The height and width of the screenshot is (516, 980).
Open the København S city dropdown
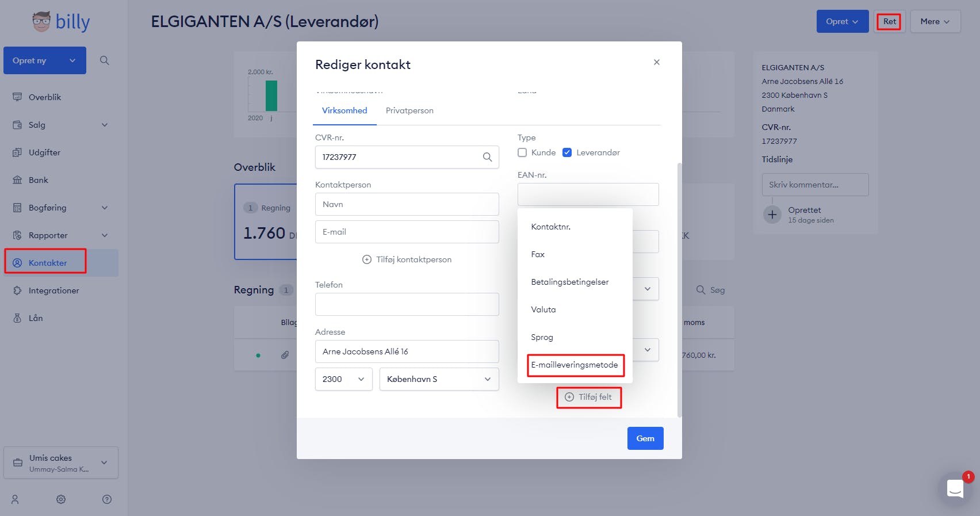pyautogui.click(x=439, y=379)
